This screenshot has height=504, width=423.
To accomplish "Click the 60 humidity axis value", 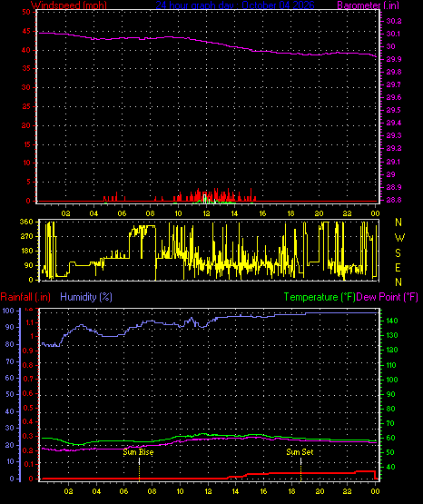I will [x=10, y=378].
